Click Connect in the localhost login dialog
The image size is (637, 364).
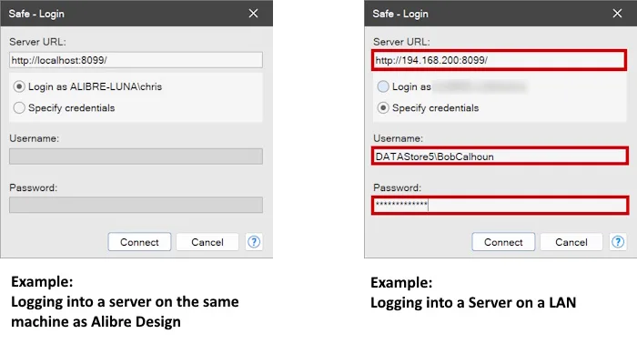pyautogui.click(x=139, y=242)
